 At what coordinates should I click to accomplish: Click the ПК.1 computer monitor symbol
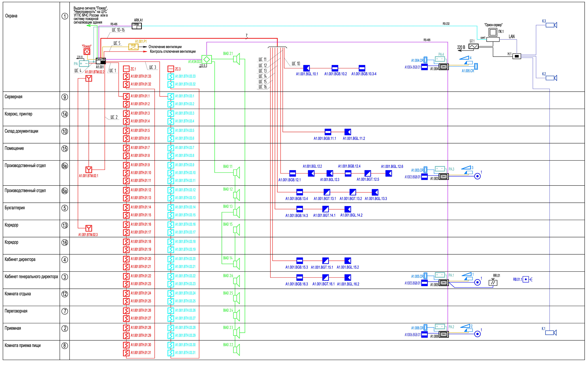(493, 32)
